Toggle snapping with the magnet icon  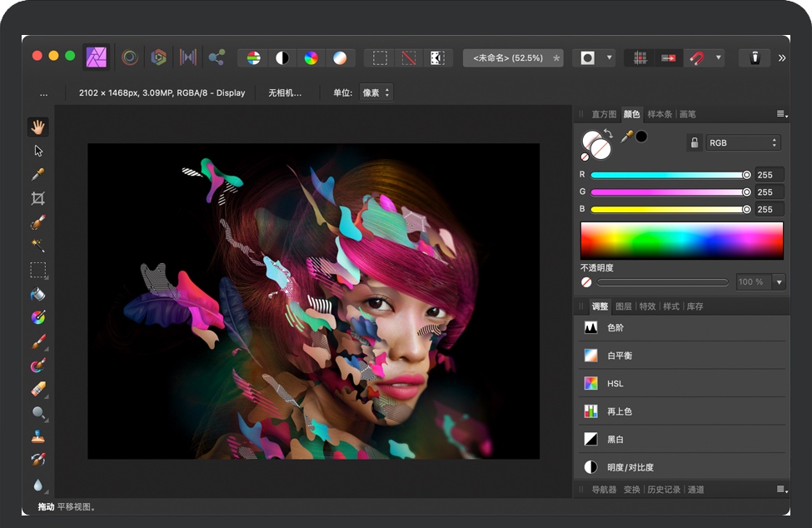[x=697, y=57]
